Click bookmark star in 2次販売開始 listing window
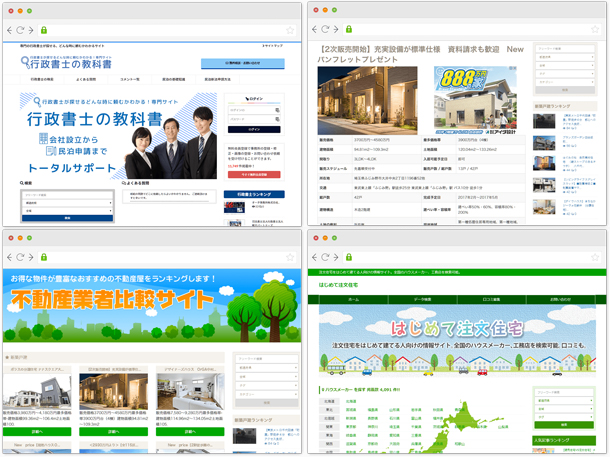610x457 pixels. (595, 30)
